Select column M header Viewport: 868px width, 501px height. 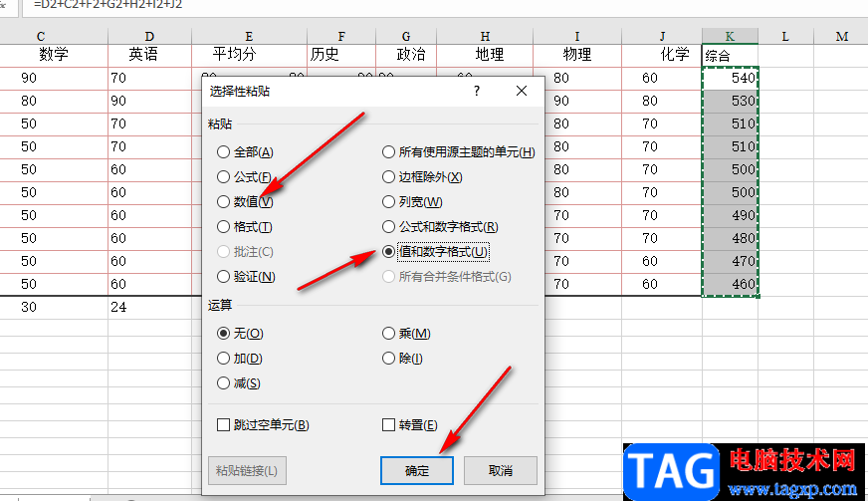click(841, 37)
